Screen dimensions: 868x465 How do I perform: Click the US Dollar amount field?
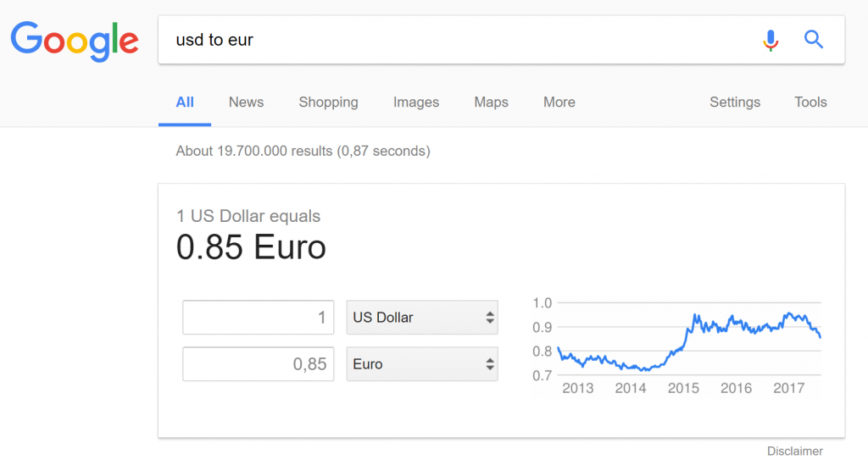259,318
